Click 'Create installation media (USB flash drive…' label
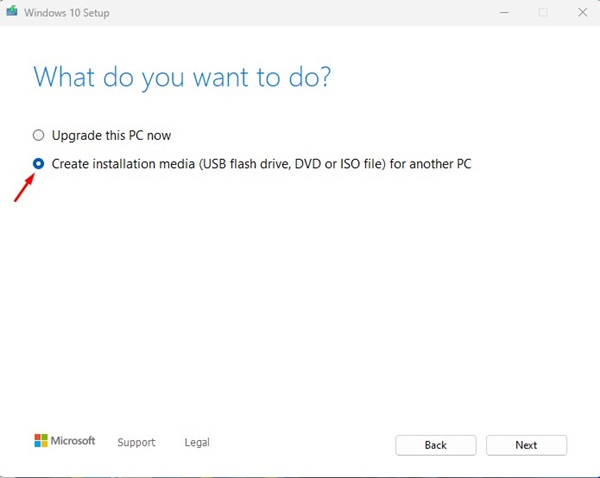 tap(261, 164)
